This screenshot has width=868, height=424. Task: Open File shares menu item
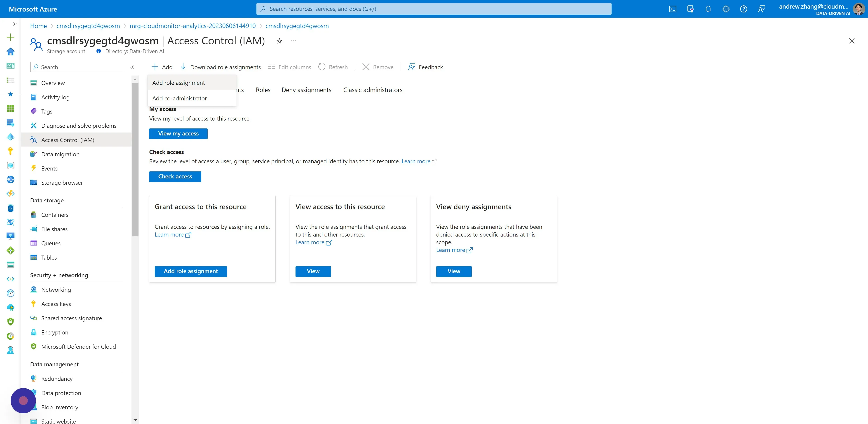coord(77,229)
